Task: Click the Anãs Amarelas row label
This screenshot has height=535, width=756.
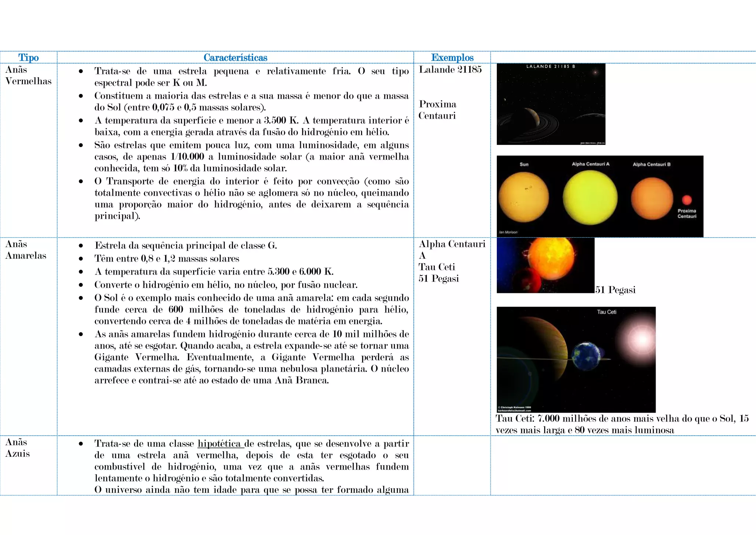Action: (x=25, y=250)
